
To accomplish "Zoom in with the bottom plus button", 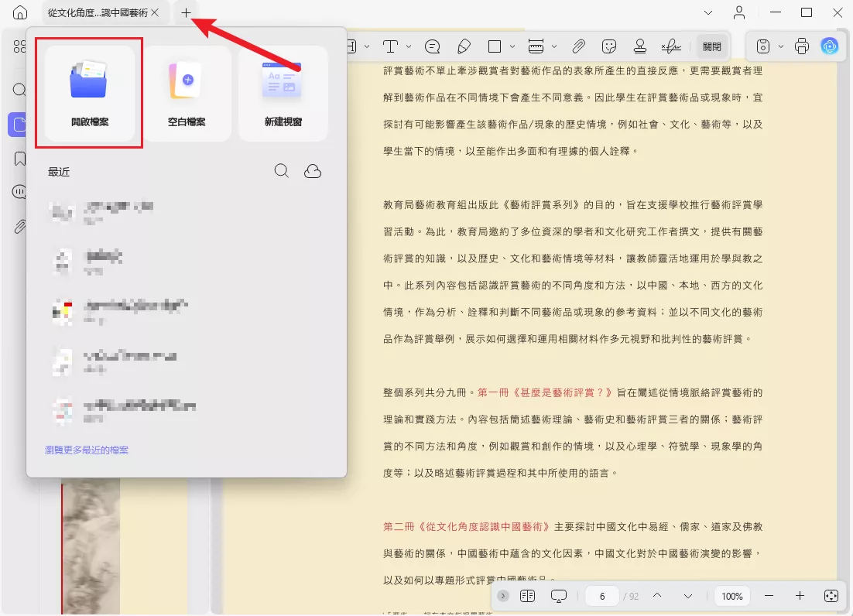I will click(800, 596).
